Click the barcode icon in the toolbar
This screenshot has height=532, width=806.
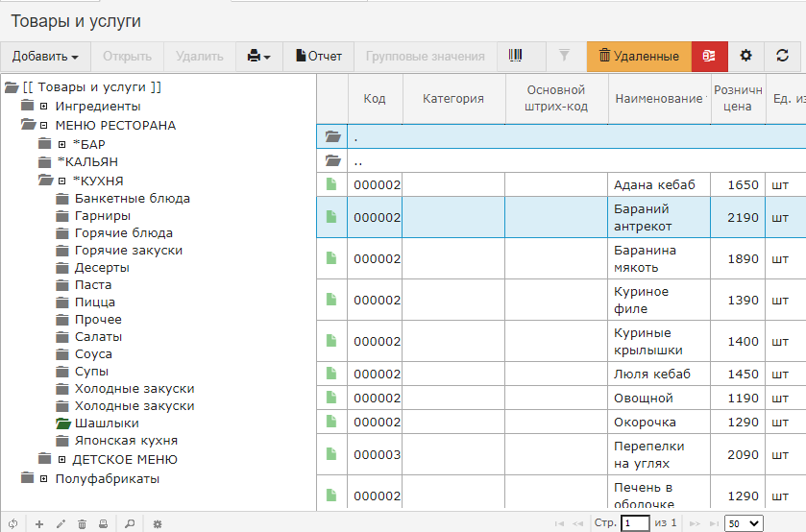pyautogui.click(x=516, y=57)
